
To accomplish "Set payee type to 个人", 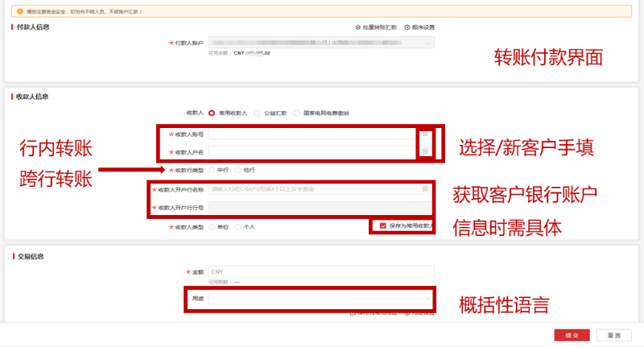I will point(238,227).
